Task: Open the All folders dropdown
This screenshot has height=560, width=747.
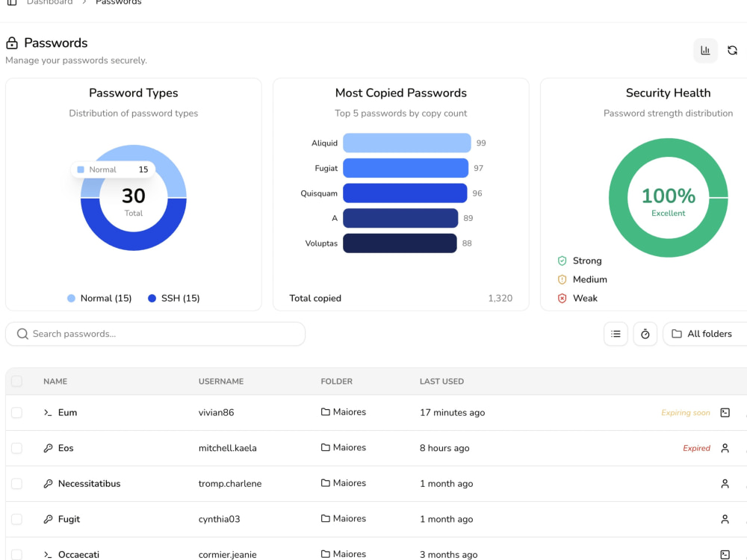Action: click(705, 334)
